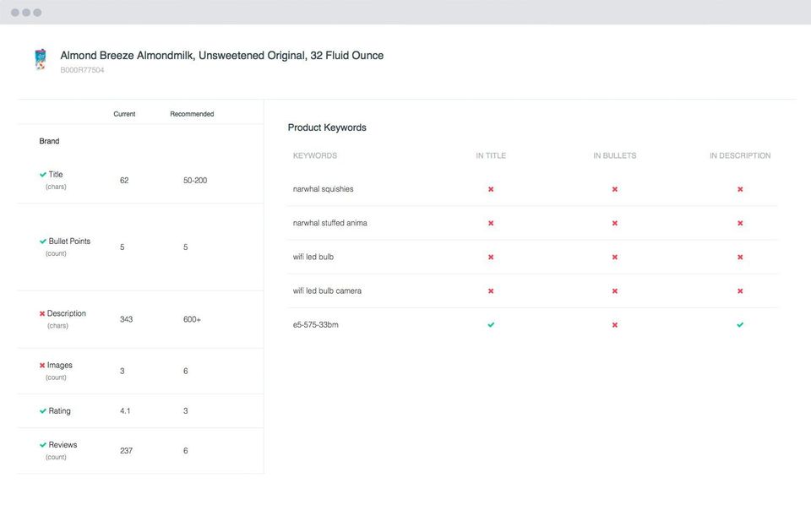Click the green check beside Reviews
811x532 pixels.
[43, 445]
